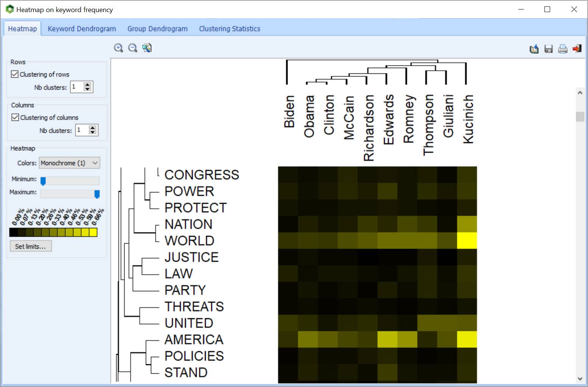Click the rows Nb clusters input field
588x387 pixels.
pyautogui.click(x=77, y=87)
